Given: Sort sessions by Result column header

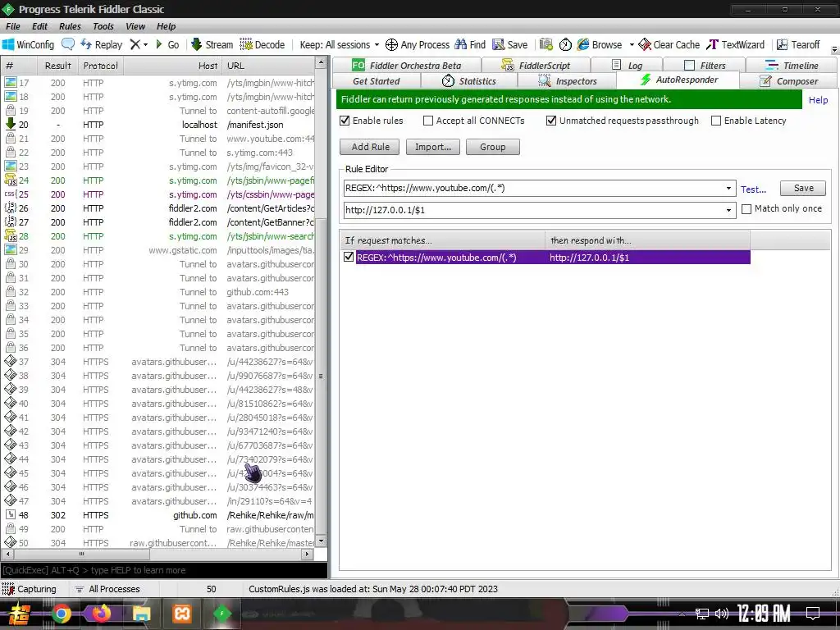Looking at the screenshot, I should pos(58,66).
